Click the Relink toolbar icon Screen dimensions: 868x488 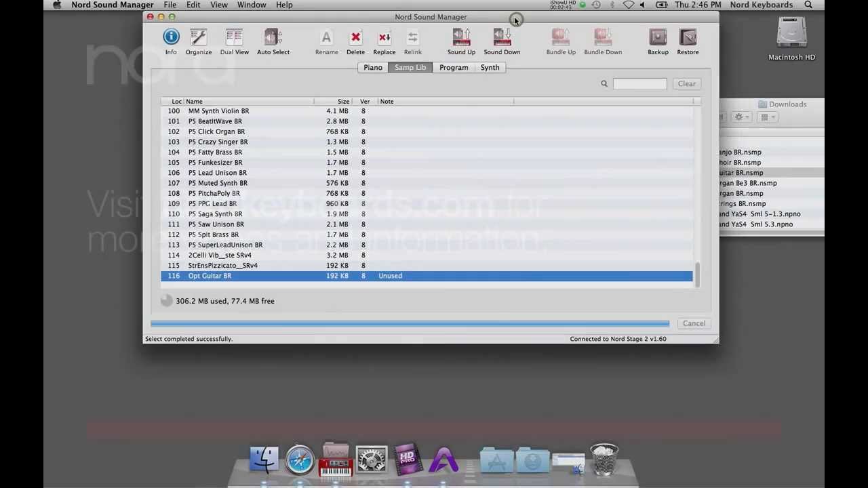412,42
